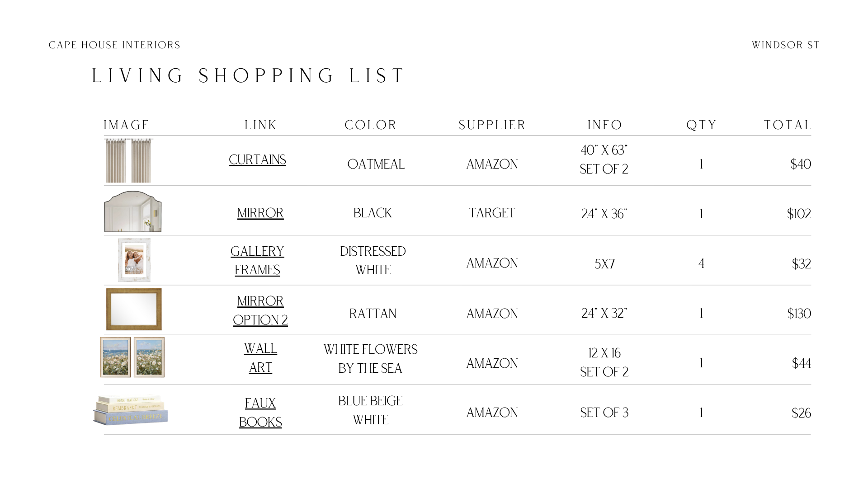Select the quantity 4 for gallery frames

(x=701, y=263)
